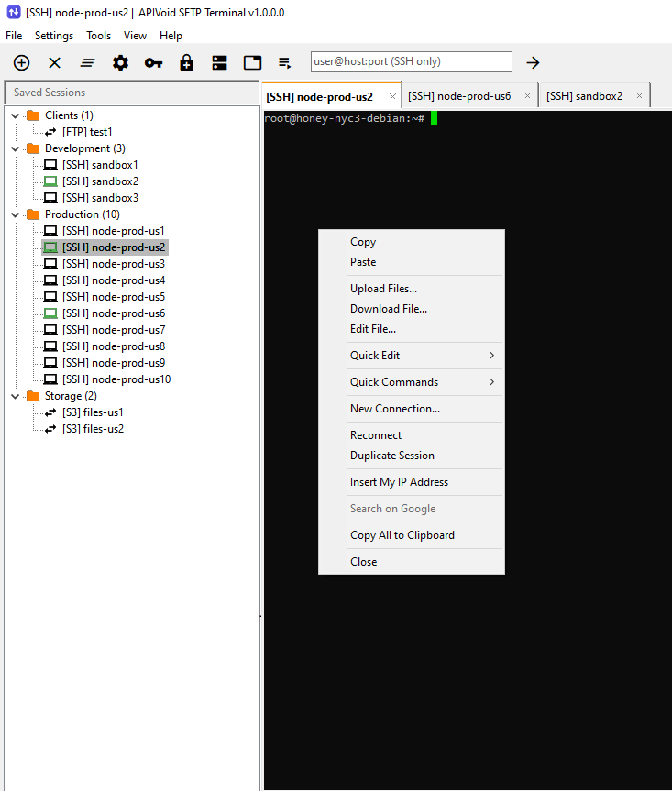Expand the Quick Edit submenu arrow
Image resolution: width=672 pixels, height=791 pixels.
(x=492, y=355)
